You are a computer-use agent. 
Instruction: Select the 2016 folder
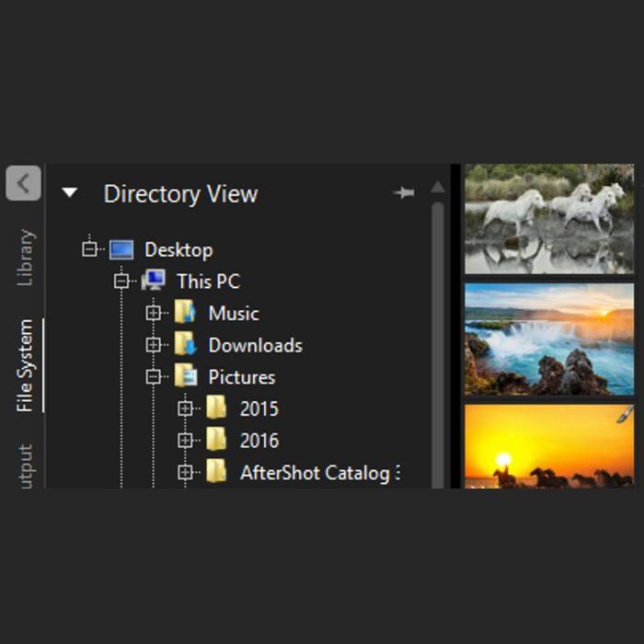click(259, 441)
